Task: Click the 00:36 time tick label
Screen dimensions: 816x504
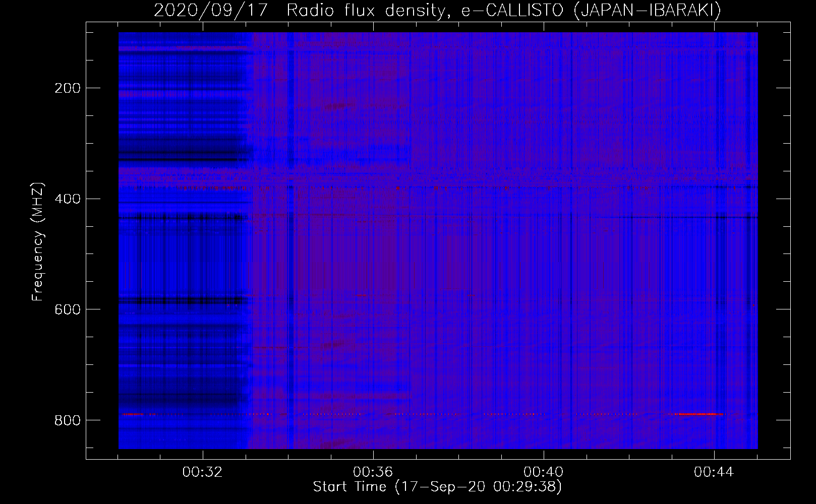Action: point(373,472)
